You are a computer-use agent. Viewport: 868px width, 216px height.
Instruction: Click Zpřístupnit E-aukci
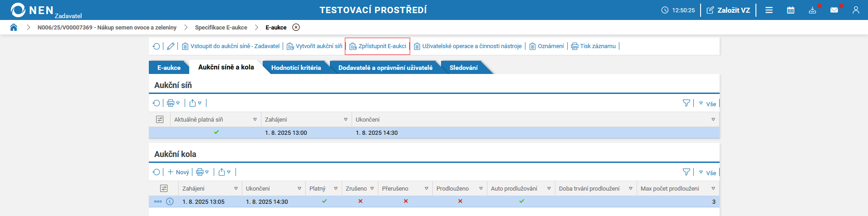coord(378,46)
